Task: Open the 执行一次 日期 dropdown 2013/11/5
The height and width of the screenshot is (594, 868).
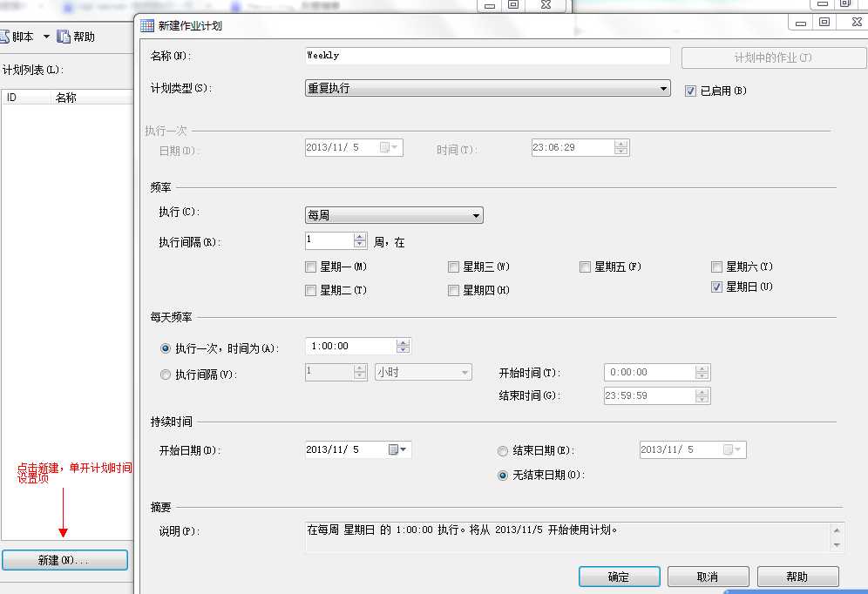Action: pos(390,147)
